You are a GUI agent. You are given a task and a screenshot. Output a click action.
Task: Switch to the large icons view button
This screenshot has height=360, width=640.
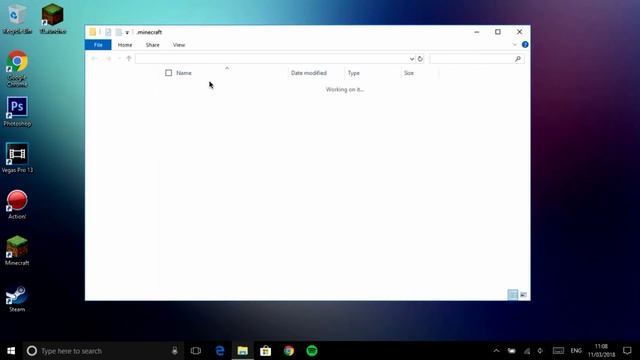[523, 294]
